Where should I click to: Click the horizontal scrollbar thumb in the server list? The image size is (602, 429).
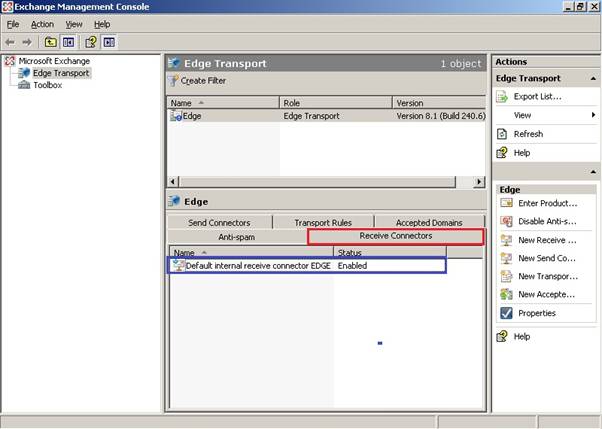[317, 181]
